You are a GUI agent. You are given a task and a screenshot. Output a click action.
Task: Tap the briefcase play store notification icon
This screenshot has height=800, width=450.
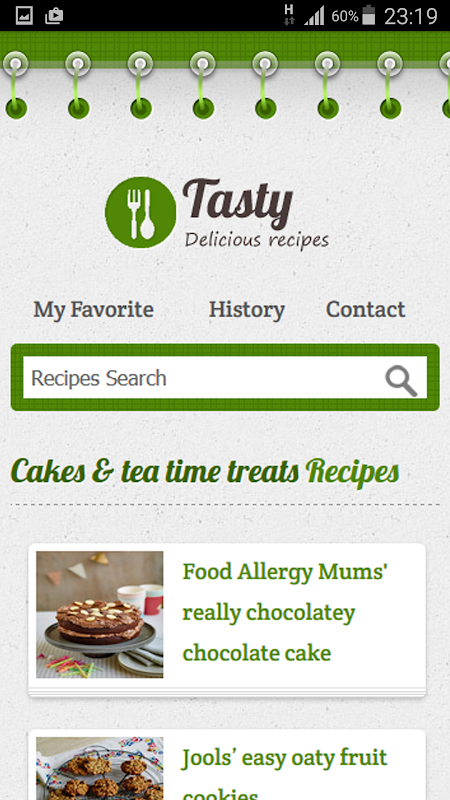tap(54, 16)
